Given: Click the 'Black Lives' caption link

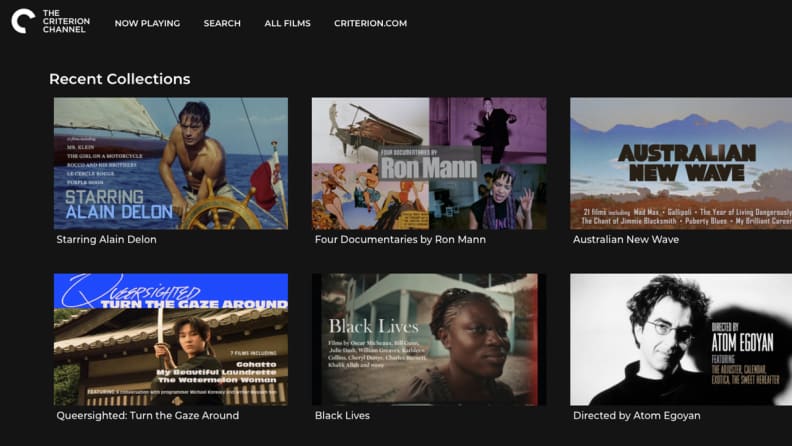Looking at the screenshot, I should coord(342,416).
